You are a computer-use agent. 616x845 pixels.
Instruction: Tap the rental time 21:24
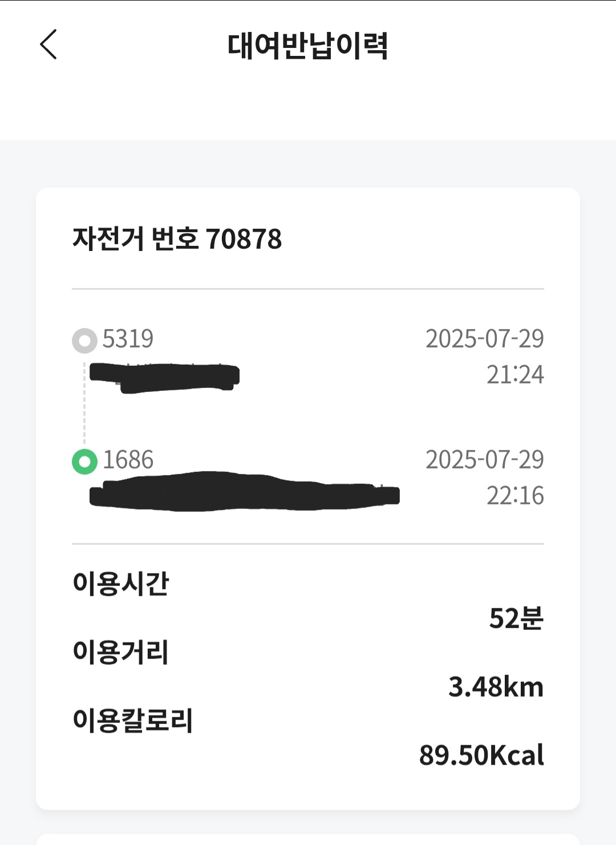(x=515, y=375)
